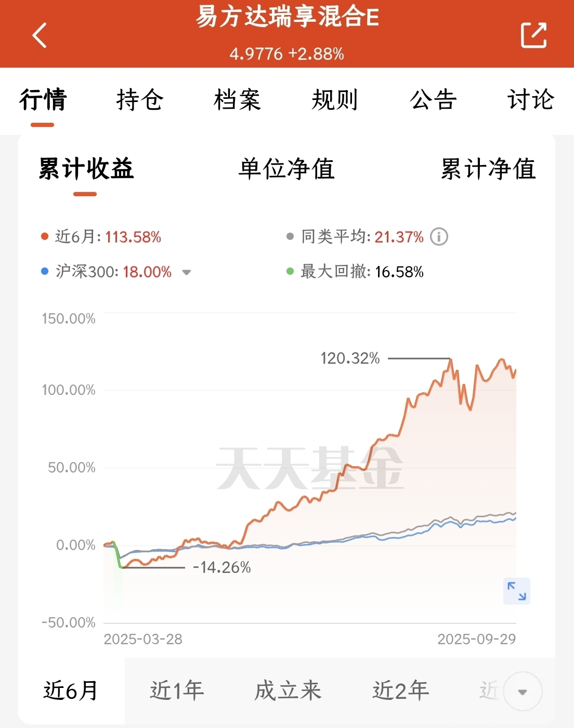Open the 公告 tab
Image resolution: width=574 pixels, height=728 pixels.
click(433, 99)
